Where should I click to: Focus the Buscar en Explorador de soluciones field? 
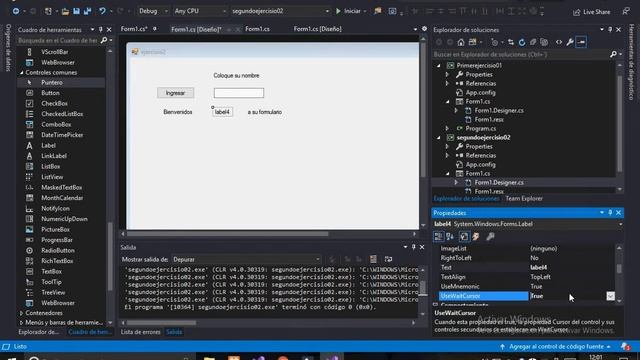(520, 54)
